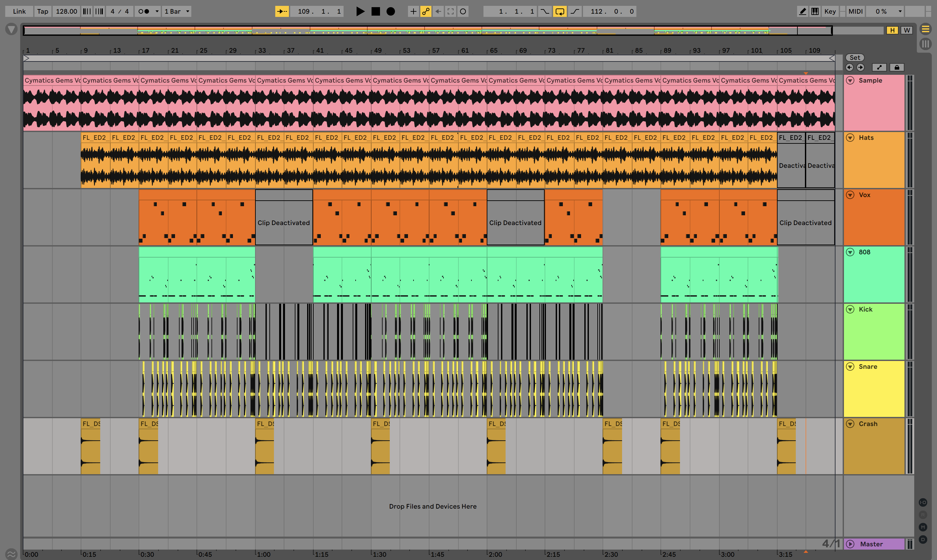The image size is (937, 560).
Task: Toggle the Automation Mode icon
Action: 879,68
